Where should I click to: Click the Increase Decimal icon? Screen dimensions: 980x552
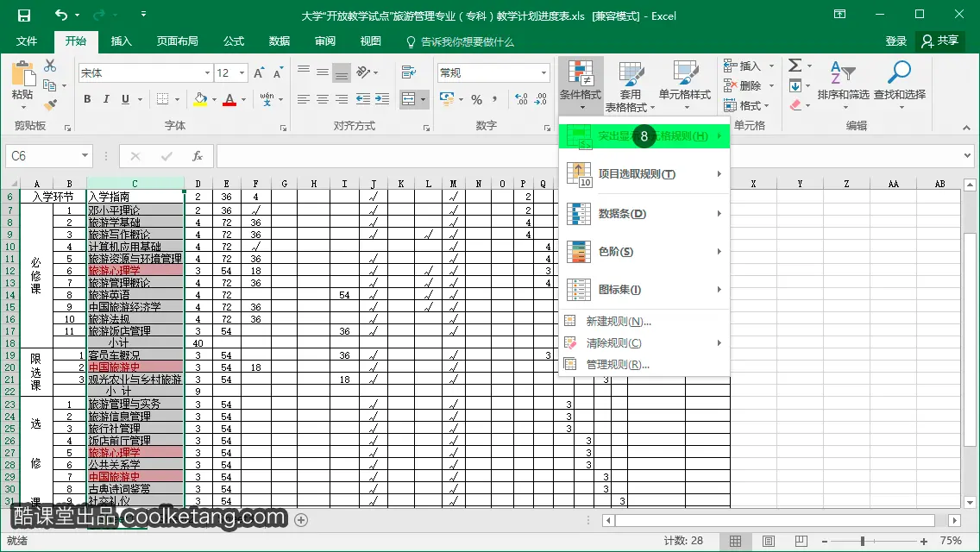521,99
